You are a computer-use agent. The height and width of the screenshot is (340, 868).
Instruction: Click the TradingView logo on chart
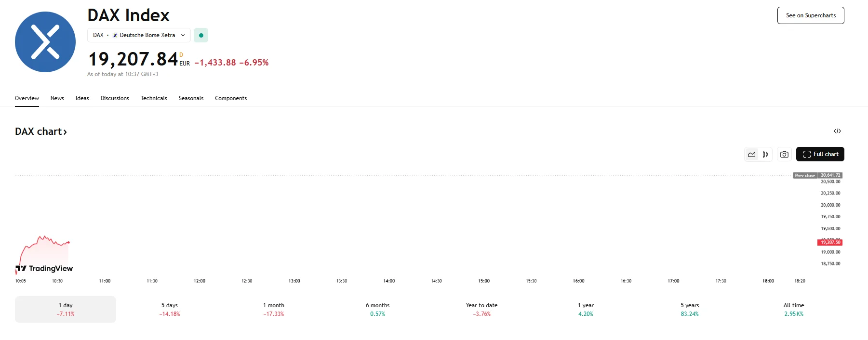pos(44,268)
